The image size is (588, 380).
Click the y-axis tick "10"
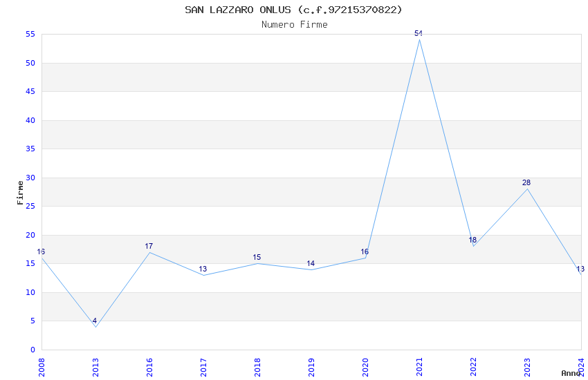pos(30,292)
